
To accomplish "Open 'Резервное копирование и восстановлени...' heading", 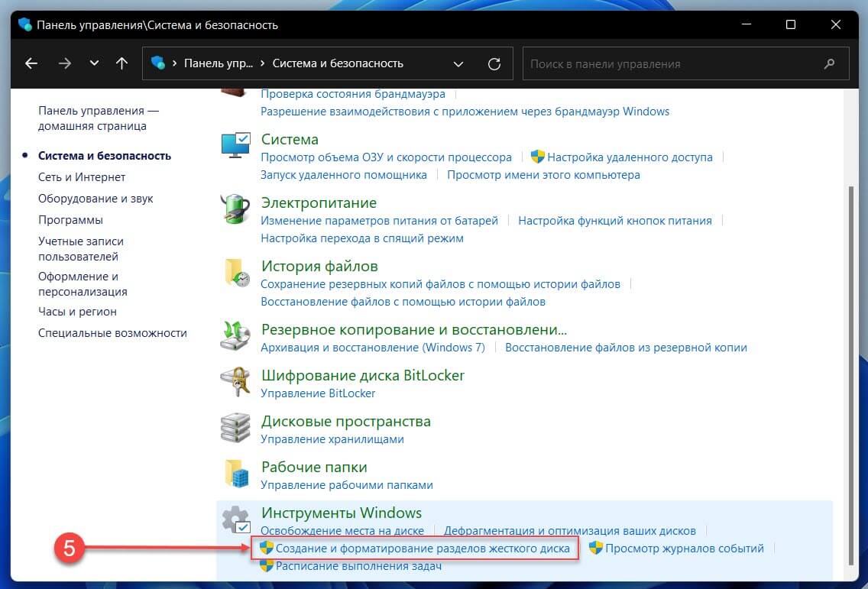I will [414, 330].
